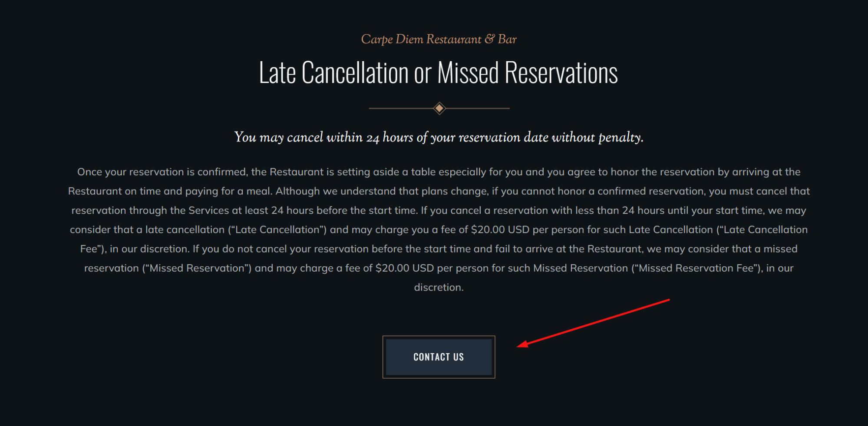Viewport: 868px width, 426px height.
Task: Click the Late Cancellation or Missed Reservations heading
Action: click(439, 73)
